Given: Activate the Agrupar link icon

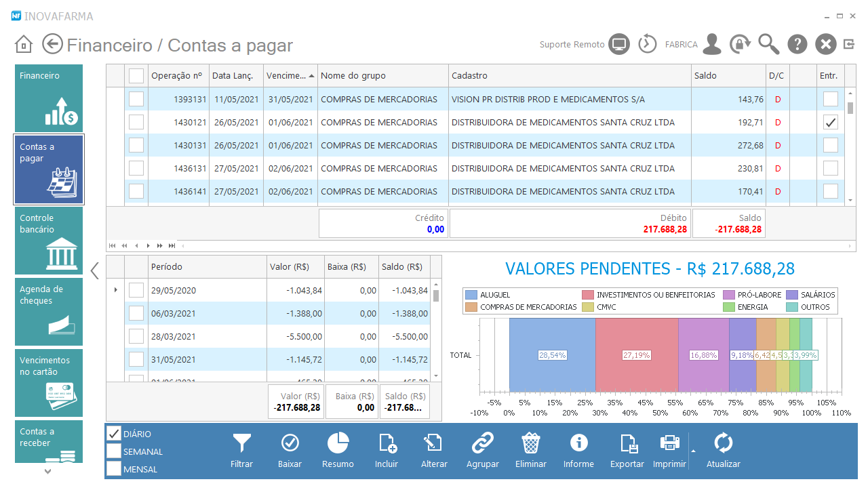Looking at the screenshot, I should pyautogui.click(x=482, y=444).
